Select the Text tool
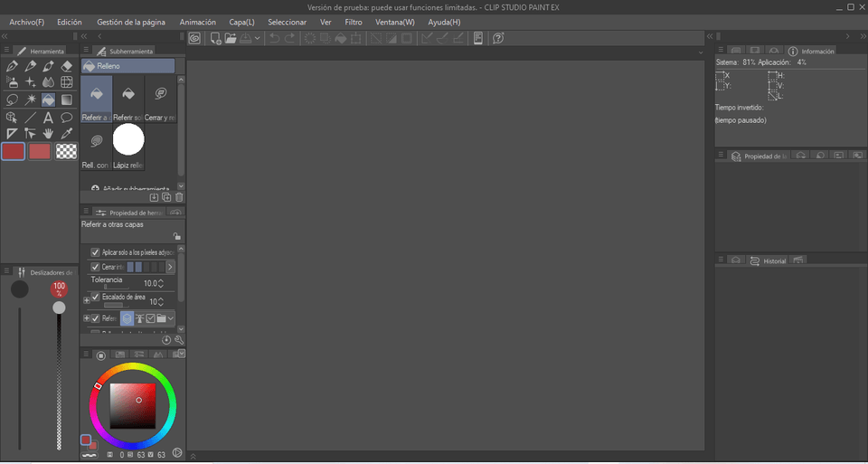The image size is (868, 464). click(x=48, y=118)
